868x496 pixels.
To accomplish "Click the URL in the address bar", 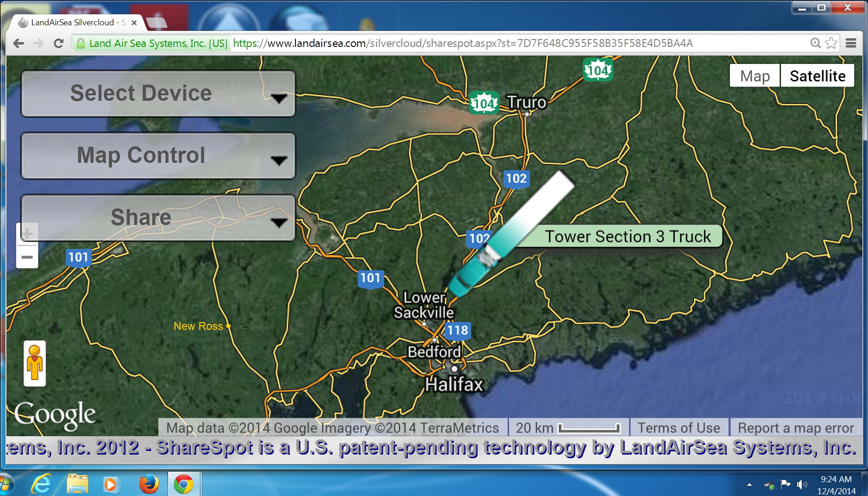I will tap(463, 43).
